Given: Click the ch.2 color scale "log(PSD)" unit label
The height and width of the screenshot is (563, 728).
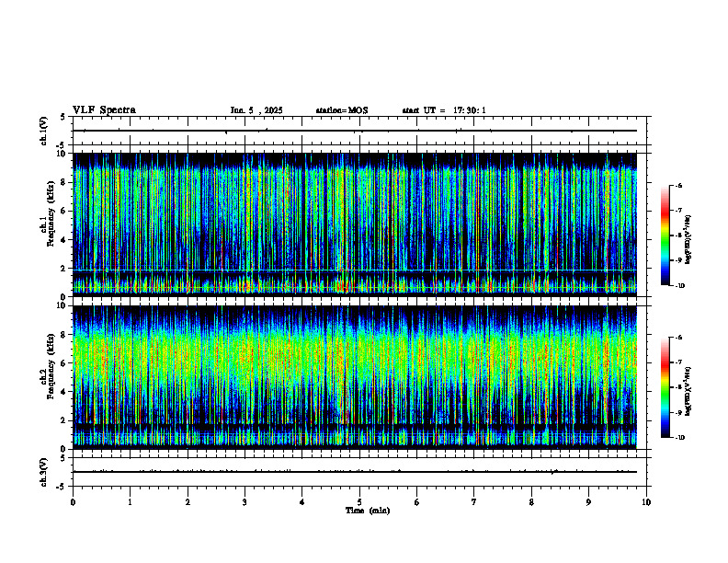Looking at the screenshot, I should click(x=688, y=391).
